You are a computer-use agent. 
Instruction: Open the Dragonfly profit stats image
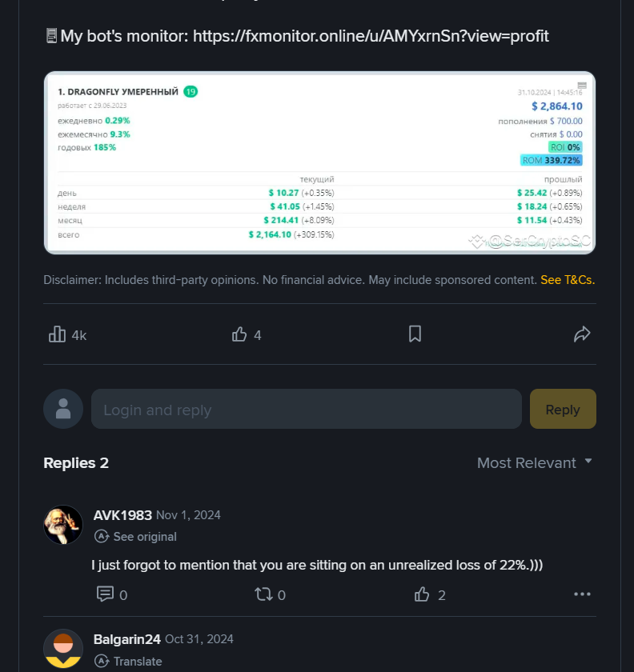[x=319, y=163]
